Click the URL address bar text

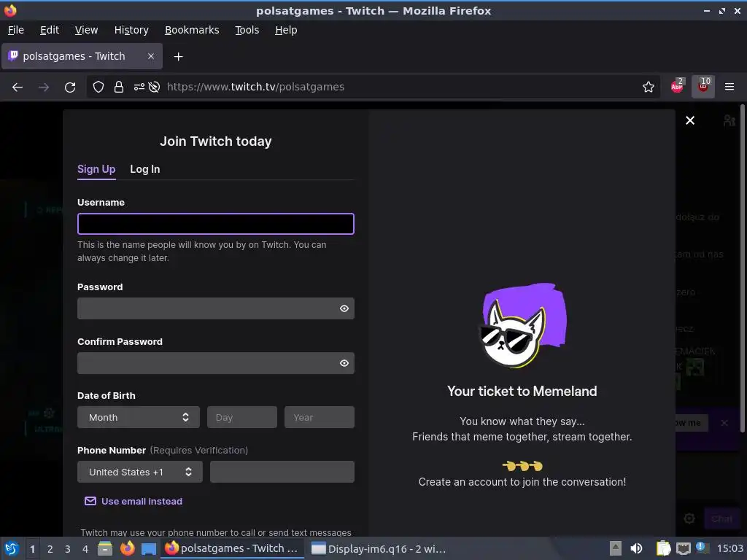click(255, 87)
